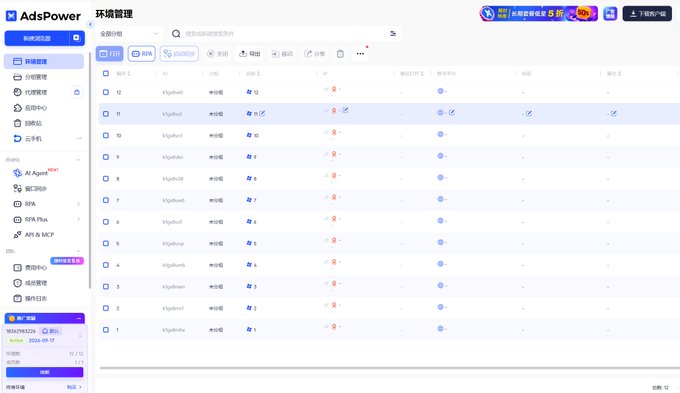Select the checkbox for profile 1
This screenshot has width=680, height=393.
[106, 330]
